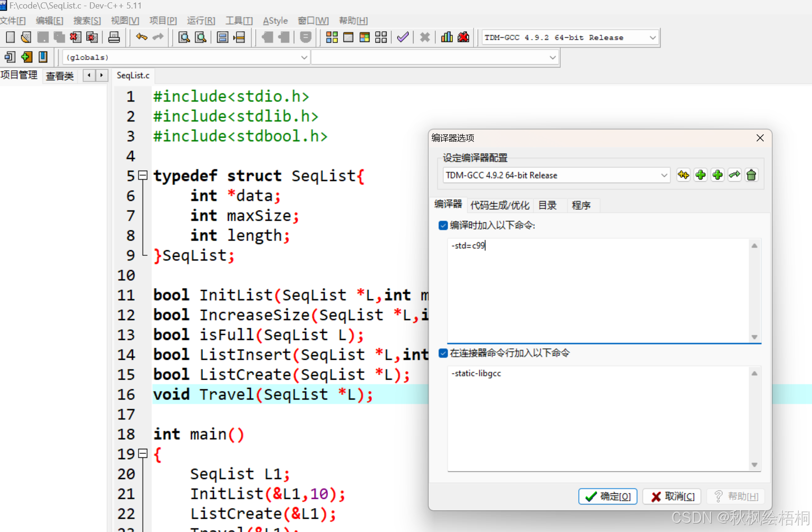Save the current file
Image resolution: width=812 pixels, height=532 pixels.
point(43,37)
